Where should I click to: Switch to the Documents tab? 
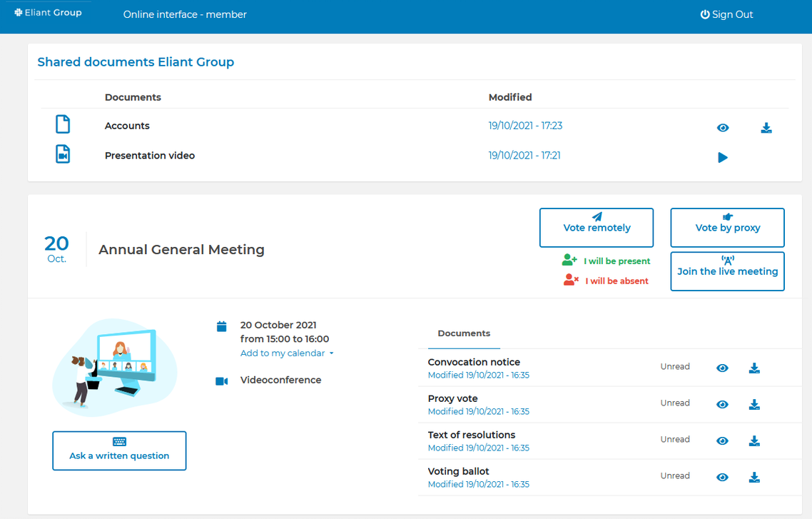[x=464, y=333]
